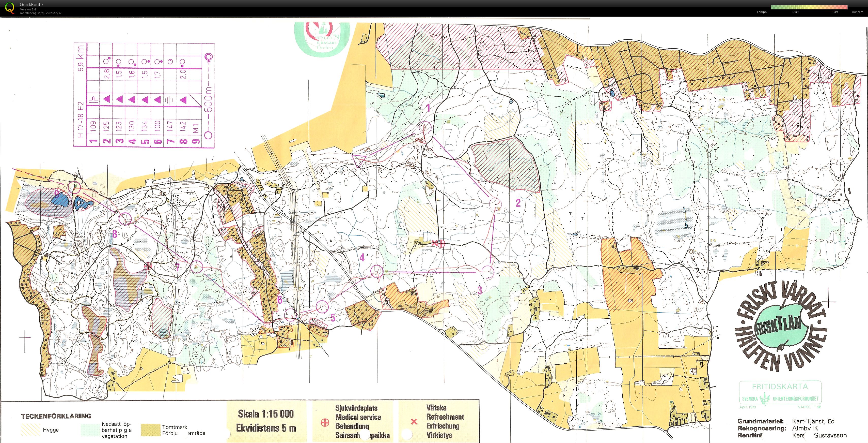
Task: Click the boulder triangle in control 2 row
Action: (x=107, y=99)
